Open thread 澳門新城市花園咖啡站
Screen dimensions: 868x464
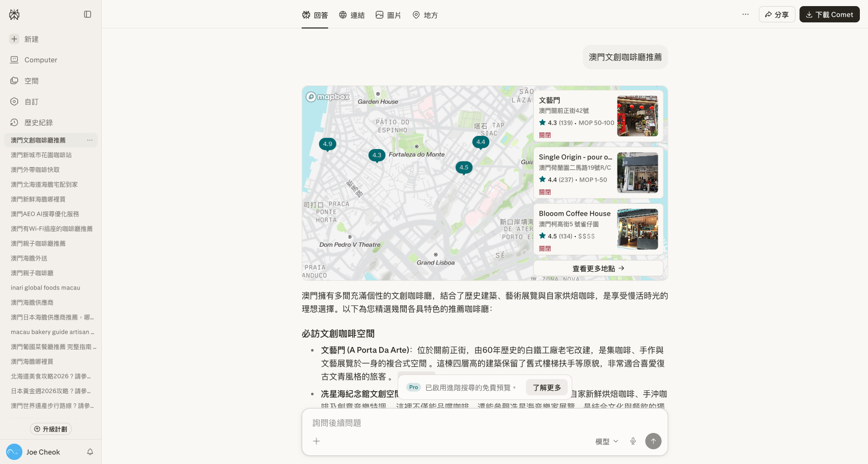point(51,155)
